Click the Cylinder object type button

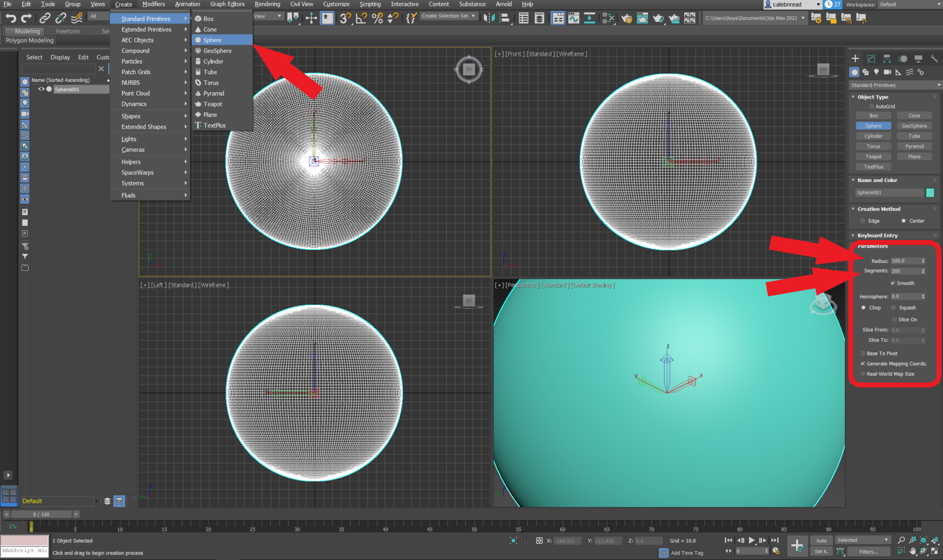pyautogui.click(x=873, y=136)
